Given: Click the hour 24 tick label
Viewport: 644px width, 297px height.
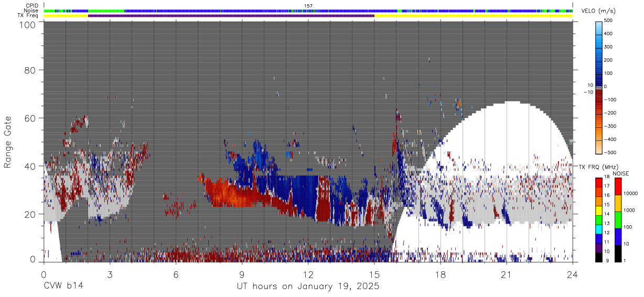Looking at the screenshot, I should coord(572,274).
